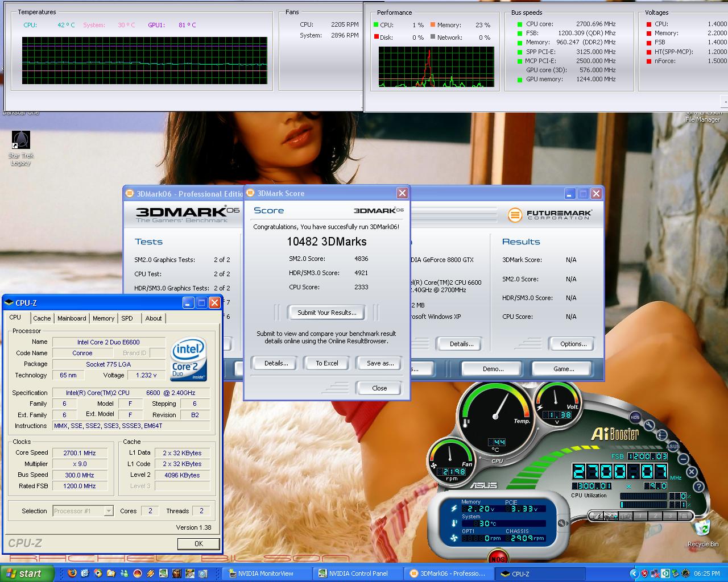Open the SPD tab in CPU-Z
728x582 pixels.
click(x=127, y=318)
